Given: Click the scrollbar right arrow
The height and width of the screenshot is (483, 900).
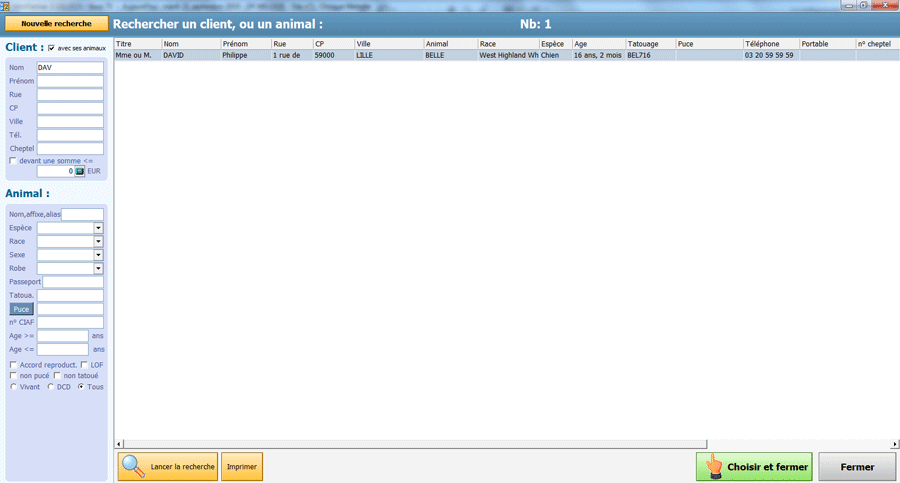Looking at the screenshot, I should coord(895,444).
